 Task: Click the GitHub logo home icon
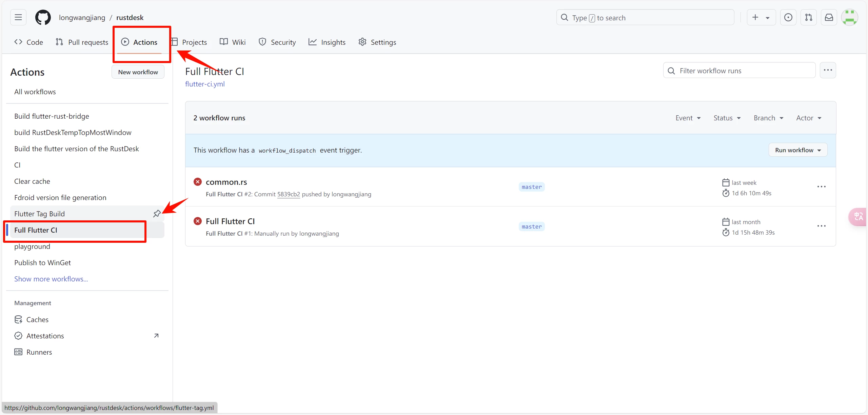tap(43, 17)
